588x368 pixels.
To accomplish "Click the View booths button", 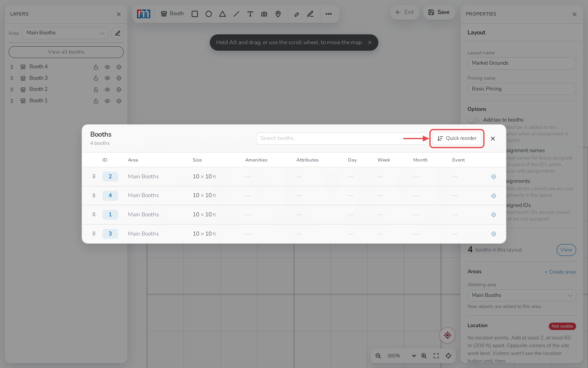I will point(566,250).
